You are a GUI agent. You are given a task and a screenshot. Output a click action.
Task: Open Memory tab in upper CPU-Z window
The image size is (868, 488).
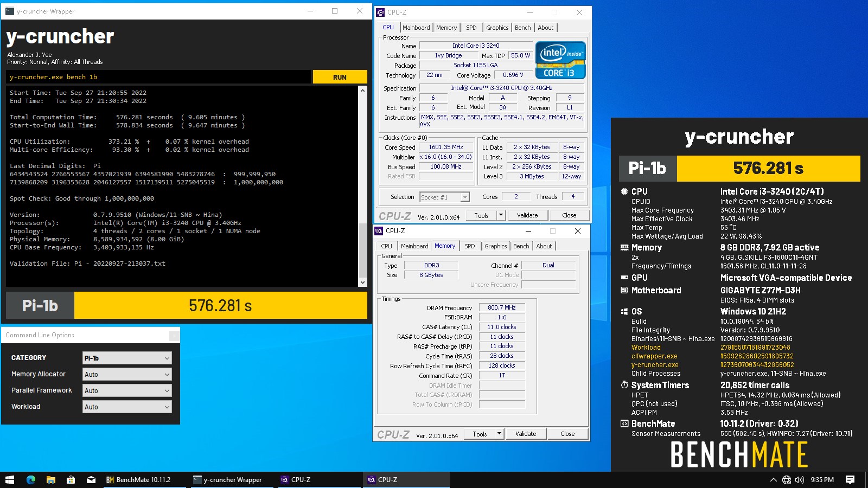[446, 28]
